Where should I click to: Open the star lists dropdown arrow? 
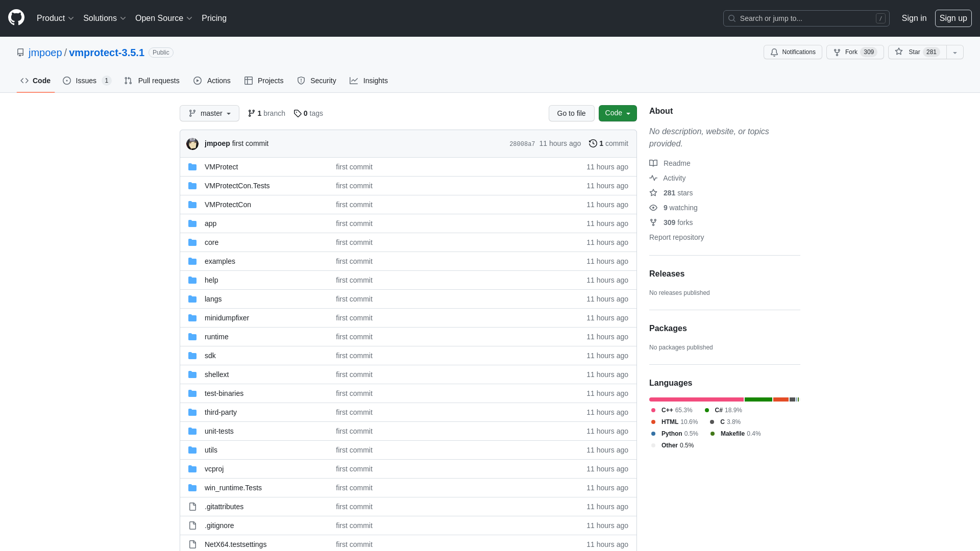[x=955, y=52]
